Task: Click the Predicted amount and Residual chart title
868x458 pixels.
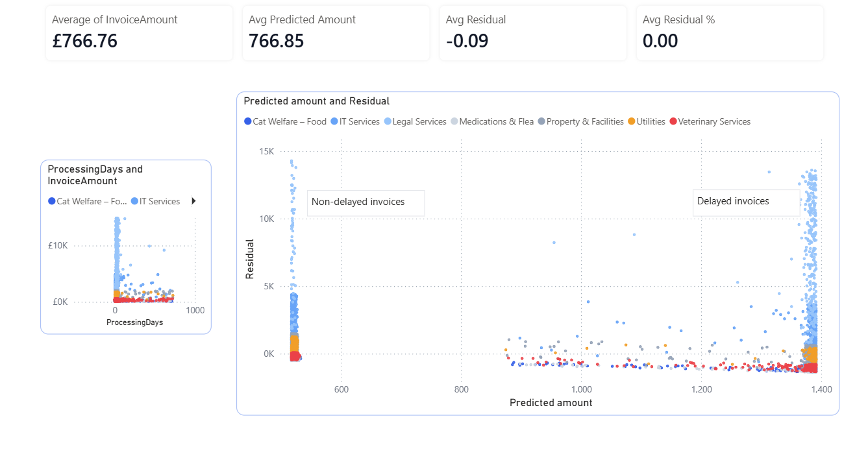Action: (x=316, y=101)
